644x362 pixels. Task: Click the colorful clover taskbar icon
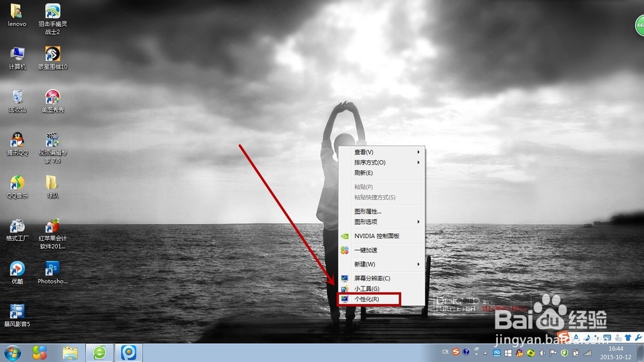click(39, 352)
